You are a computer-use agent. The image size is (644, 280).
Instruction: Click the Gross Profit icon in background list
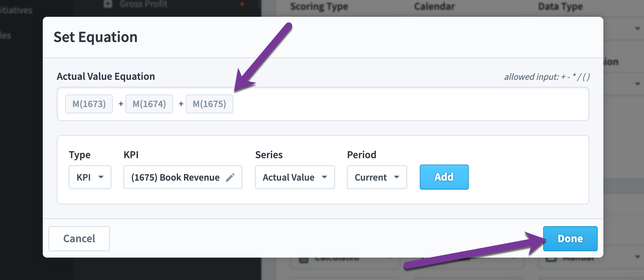pyautogui.click(x=108, y=4)
